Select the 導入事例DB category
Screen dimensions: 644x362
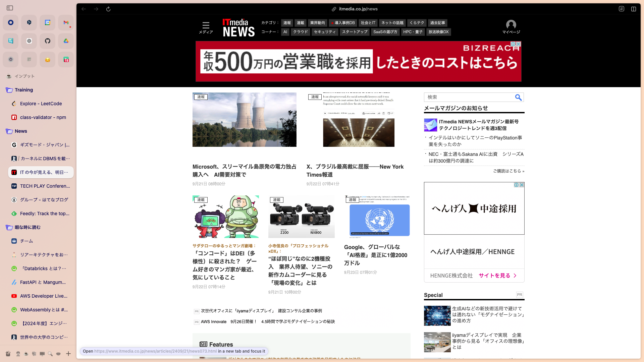click(343, 23)
